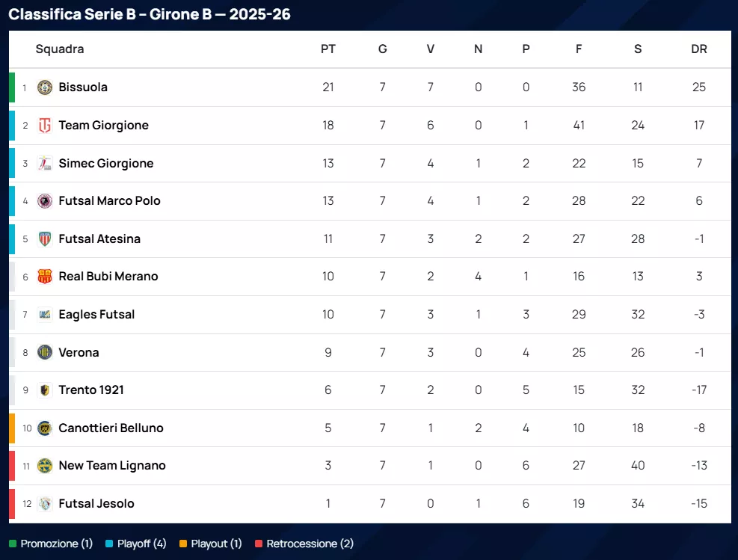The height and width of the screenshot is (560, 738).
Task: Click the Retrocessione (2) legend label
Action: [x=310, y=544]
